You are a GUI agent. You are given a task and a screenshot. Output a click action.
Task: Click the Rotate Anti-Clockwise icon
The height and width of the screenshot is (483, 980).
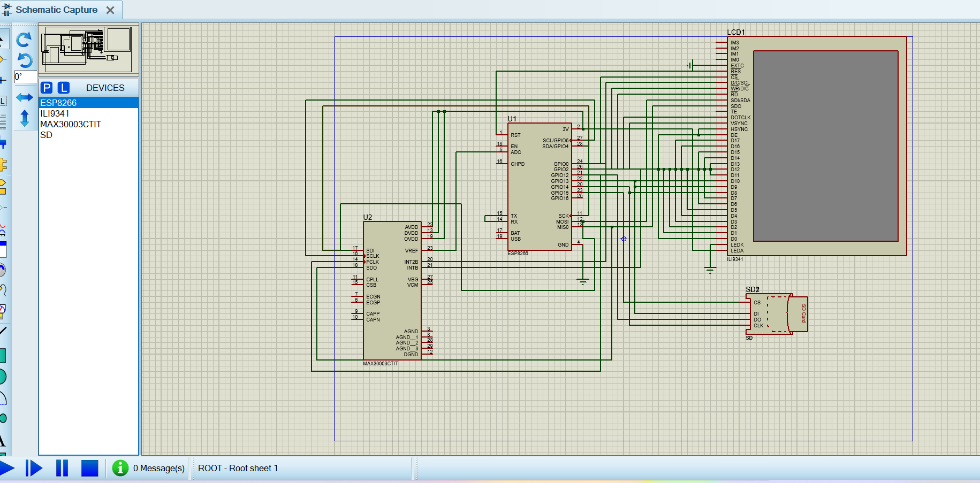point(25,60)
